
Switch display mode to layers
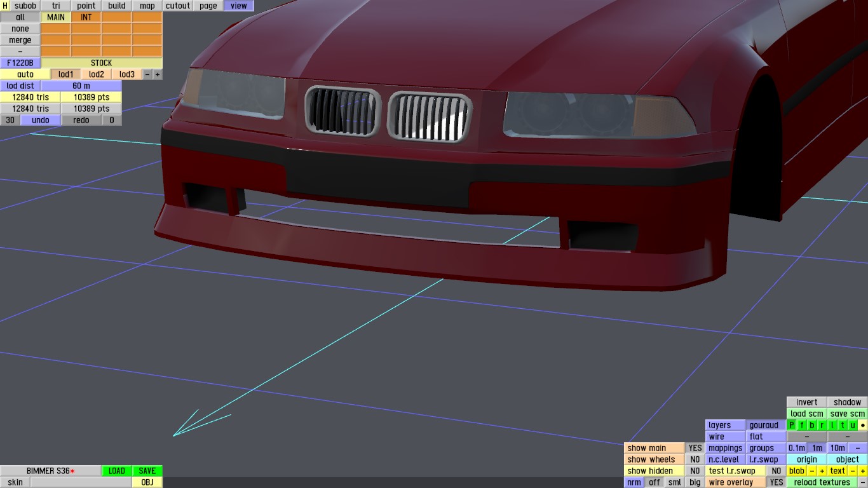[x=726, y=425]
